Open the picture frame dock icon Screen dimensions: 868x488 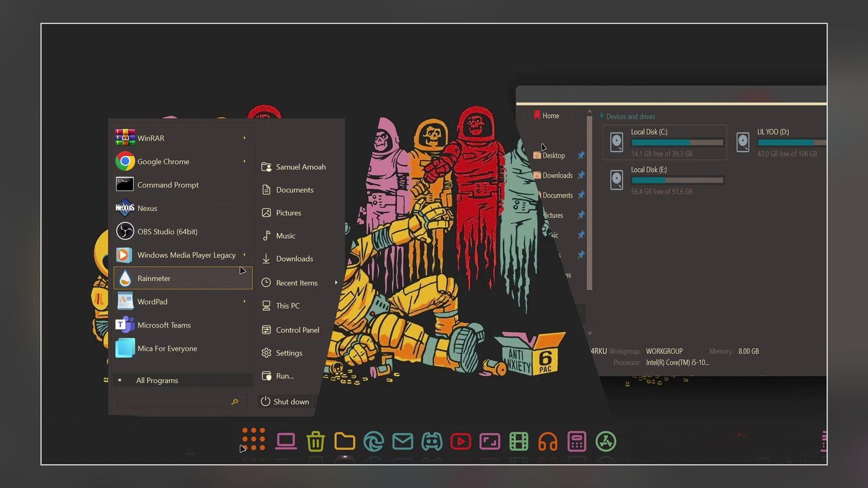coord(490,442)
